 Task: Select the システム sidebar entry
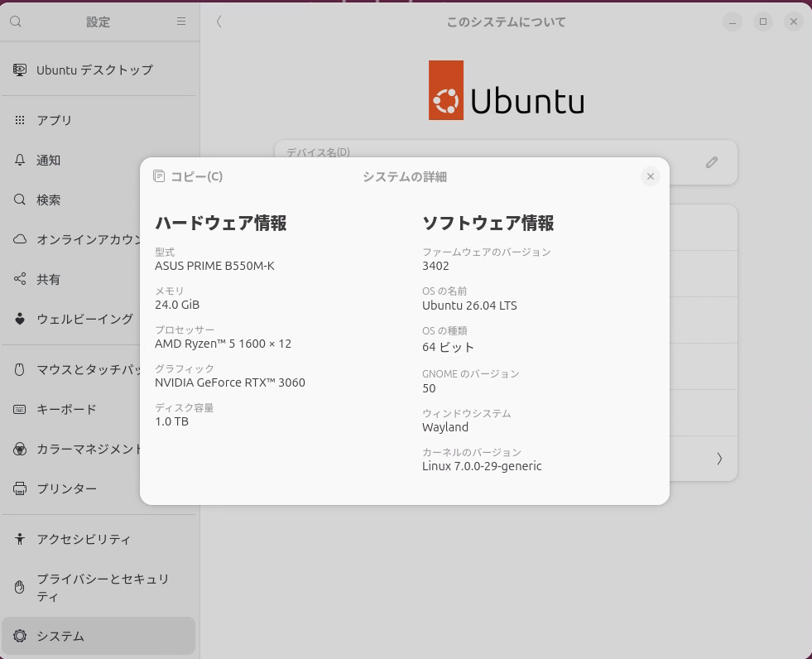98,636
